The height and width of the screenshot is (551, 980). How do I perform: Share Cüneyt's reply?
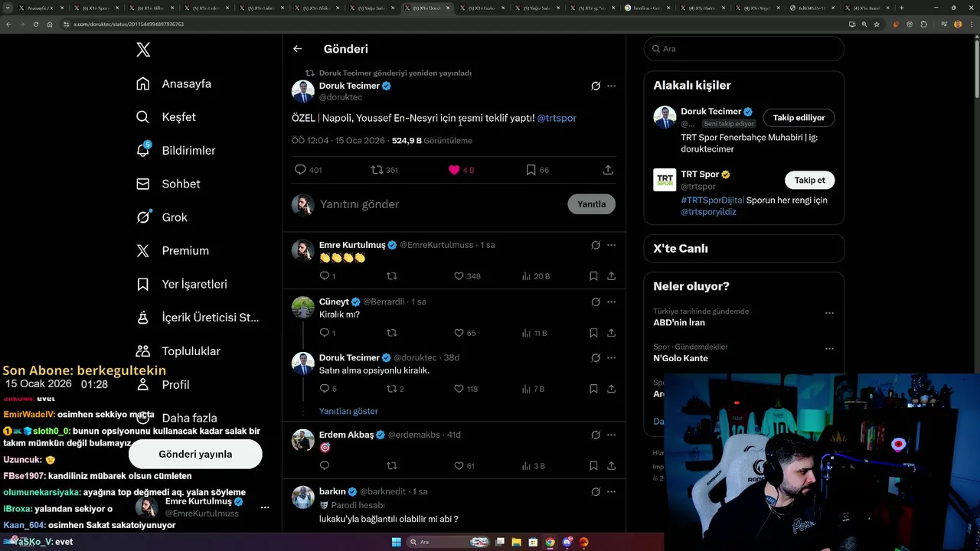click(x=611, y=333)
